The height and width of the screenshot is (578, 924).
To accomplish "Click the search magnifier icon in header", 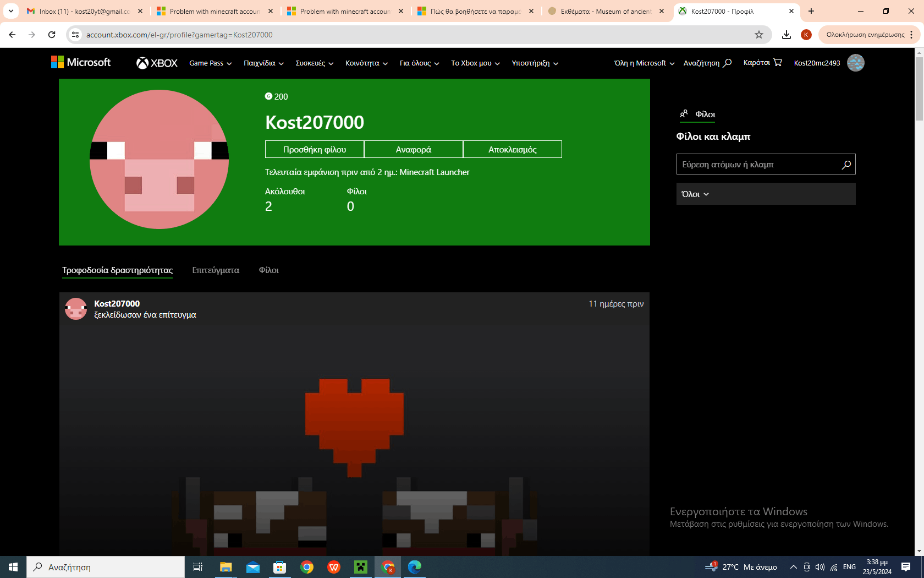I will [x=727, y=63].
